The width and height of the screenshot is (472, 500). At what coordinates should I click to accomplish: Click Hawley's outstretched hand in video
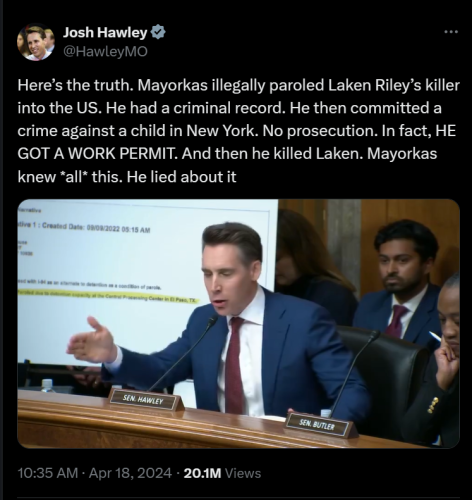91,342
